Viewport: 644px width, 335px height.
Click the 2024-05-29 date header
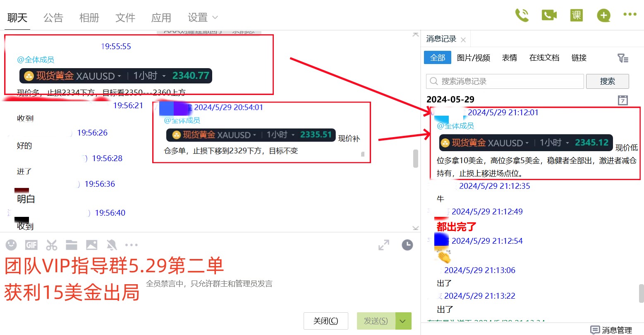click(x=450, y=100)
